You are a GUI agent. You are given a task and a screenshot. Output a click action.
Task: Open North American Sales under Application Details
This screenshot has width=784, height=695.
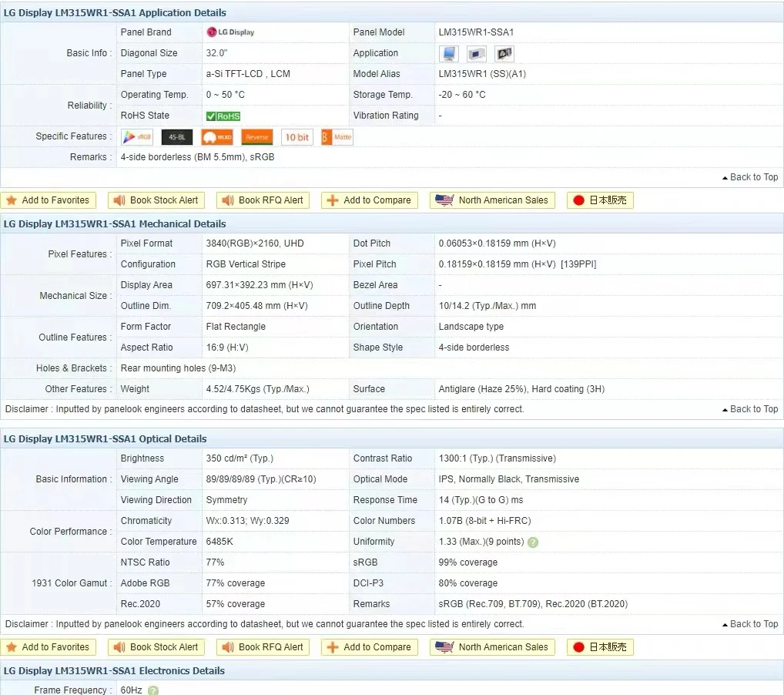(492, 200)
